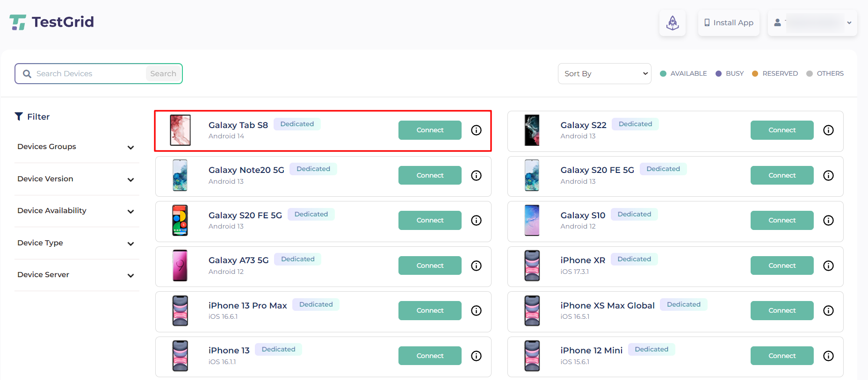Image resolution: width=868 pixels, height=380 pixels.
Task: Expand the Device Availability filter
Action: [x=76, y=211]
